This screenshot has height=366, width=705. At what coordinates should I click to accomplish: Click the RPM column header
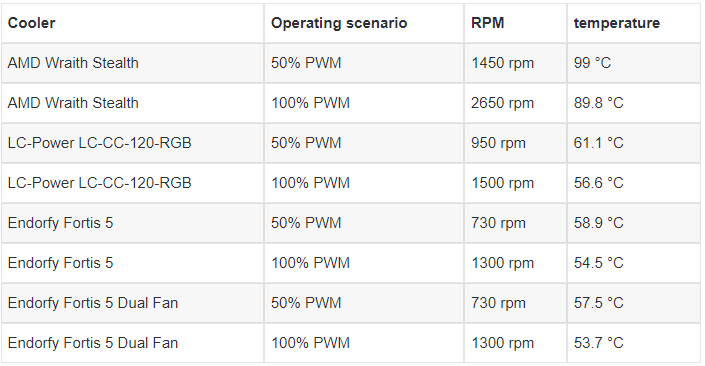coord(515,23)
